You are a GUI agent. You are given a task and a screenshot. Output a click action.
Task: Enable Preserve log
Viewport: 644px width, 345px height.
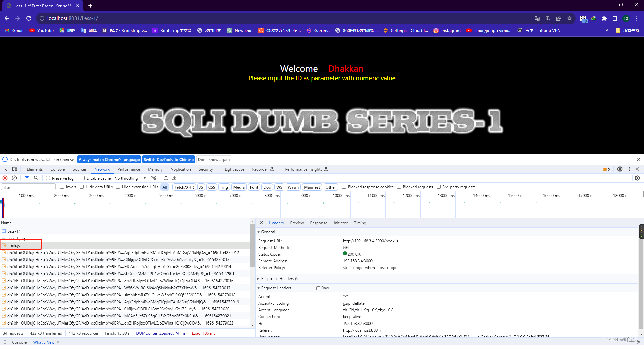point(48,178)
